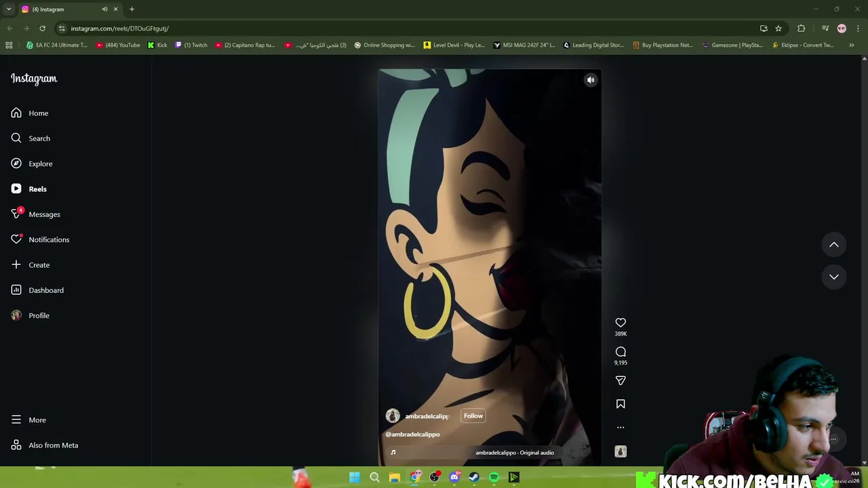Open the reel's three-dot options
This screenshot has height=488, width=868.
pyautogui.click(x=620, y=428)
